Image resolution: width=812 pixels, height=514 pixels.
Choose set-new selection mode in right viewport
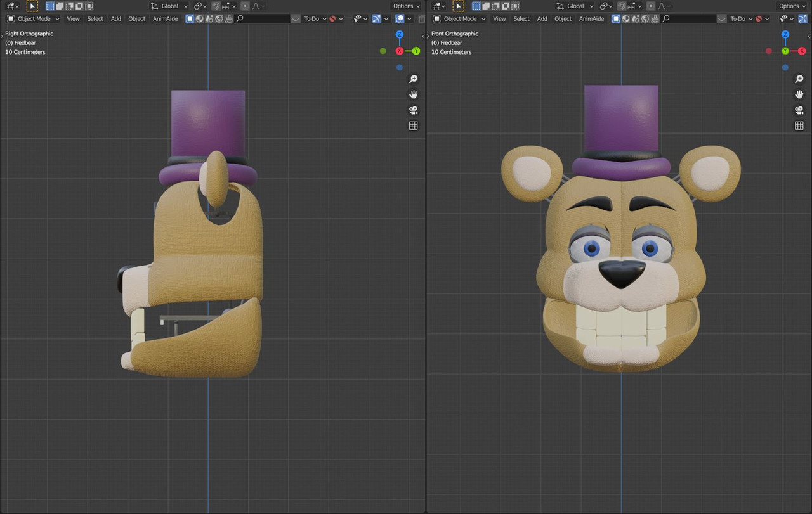coord(50,6)
